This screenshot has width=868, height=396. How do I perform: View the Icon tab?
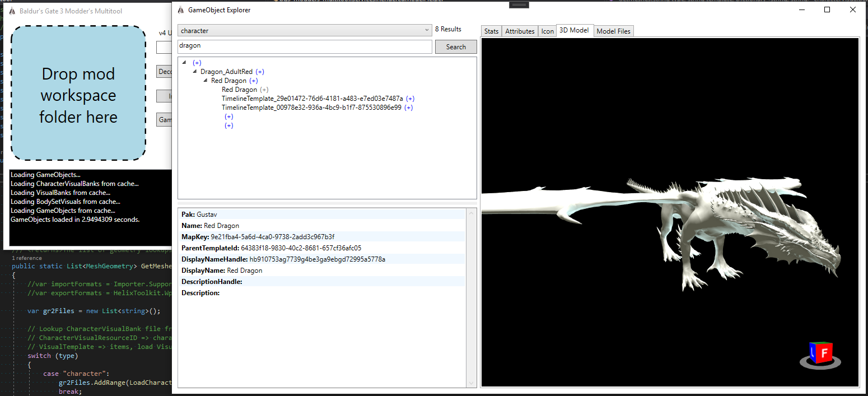547,31
